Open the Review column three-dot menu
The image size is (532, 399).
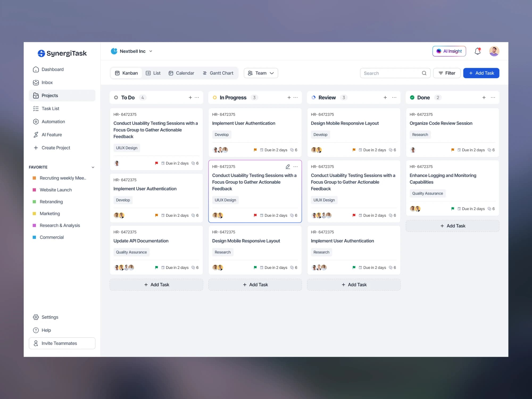pos(394,98)
